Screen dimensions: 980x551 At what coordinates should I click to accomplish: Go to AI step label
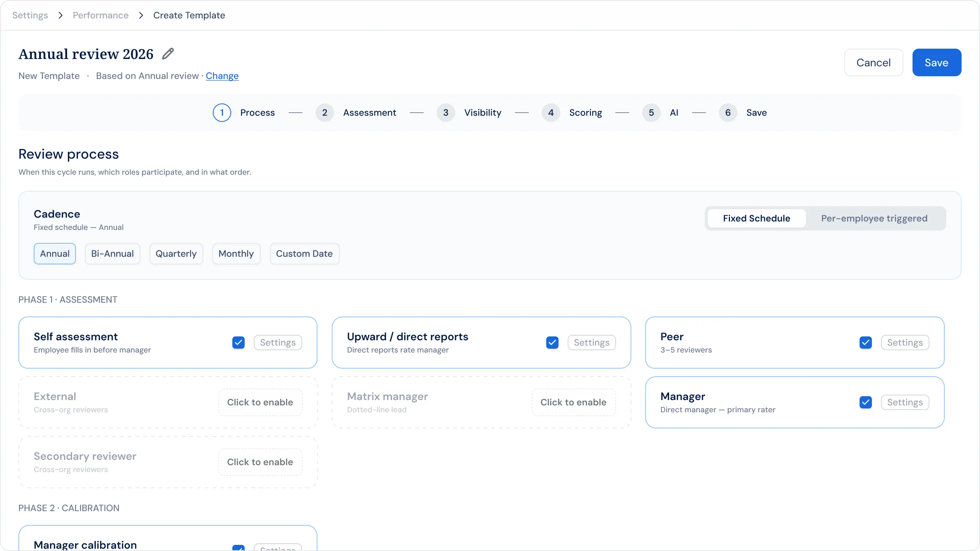(674, 113)
